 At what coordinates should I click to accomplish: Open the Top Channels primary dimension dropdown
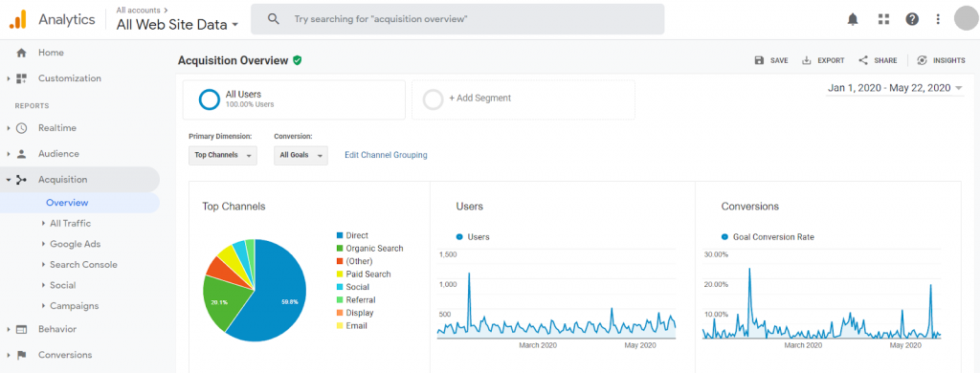coord(222,155)
